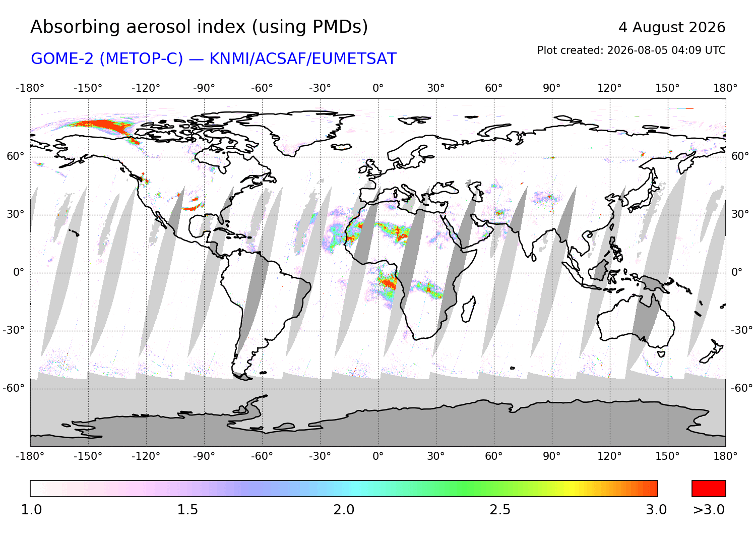Click on Madagascar island
Screen dimensions: 756x537
[x=468, y=309]
